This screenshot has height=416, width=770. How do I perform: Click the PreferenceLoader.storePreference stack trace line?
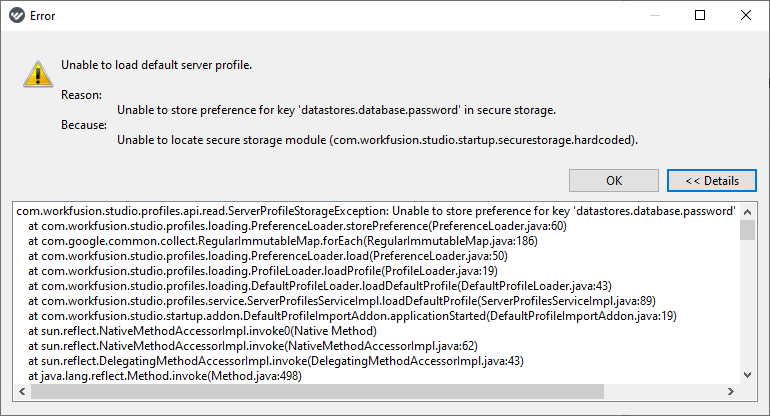(x=297, y=226)
